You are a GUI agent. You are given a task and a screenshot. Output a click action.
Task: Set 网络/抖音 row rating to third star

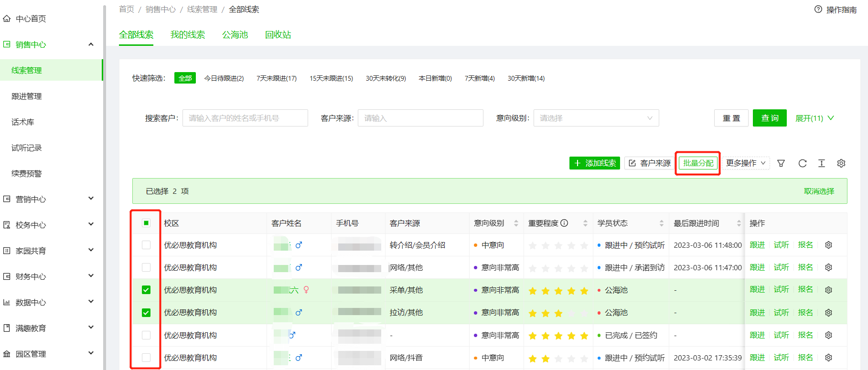click(x=558, y=358)
